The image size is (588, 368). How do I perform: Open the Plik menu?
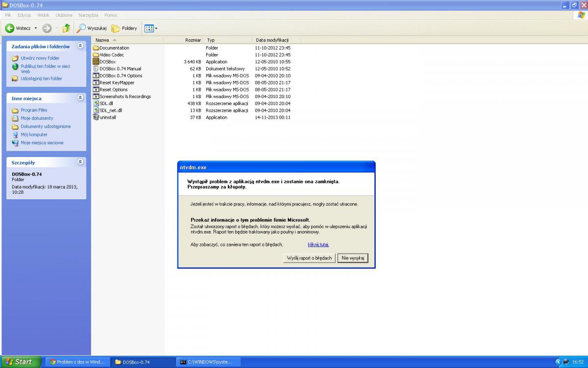point(8,15)
